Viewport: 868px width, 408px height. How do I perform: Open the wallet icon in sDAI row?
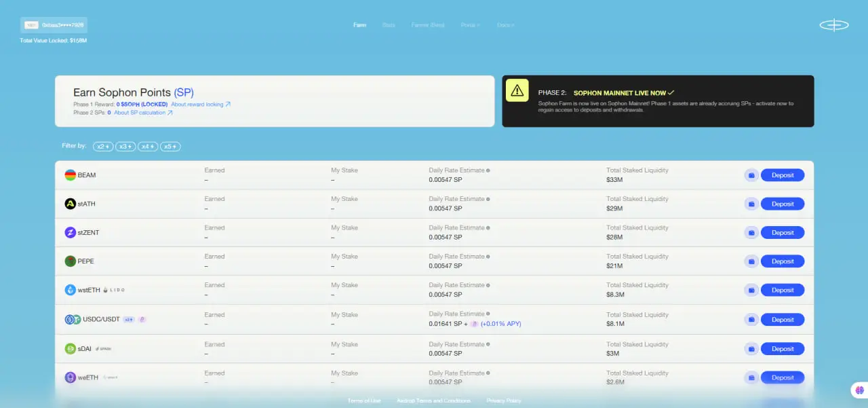coord(751,349)
